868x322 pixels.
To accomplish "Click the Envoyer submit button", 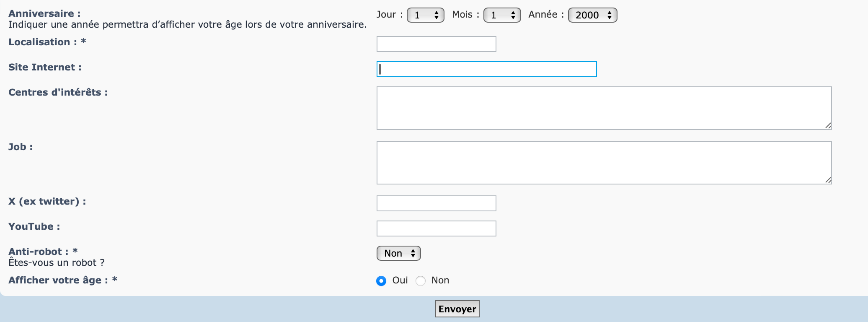I will [x=457, y=309].
